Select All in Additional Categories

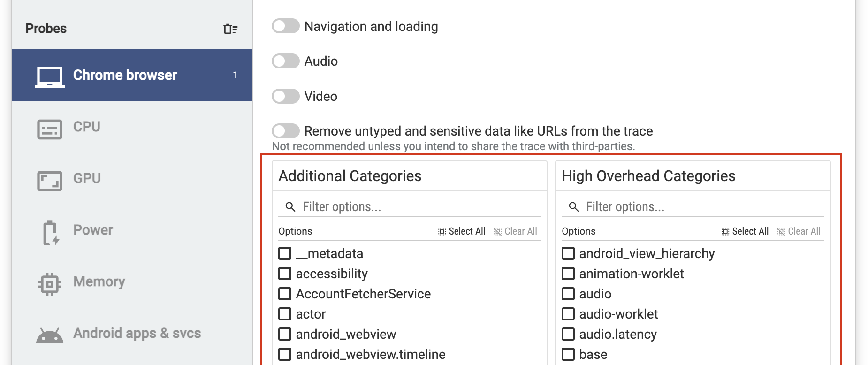[462, 231]
